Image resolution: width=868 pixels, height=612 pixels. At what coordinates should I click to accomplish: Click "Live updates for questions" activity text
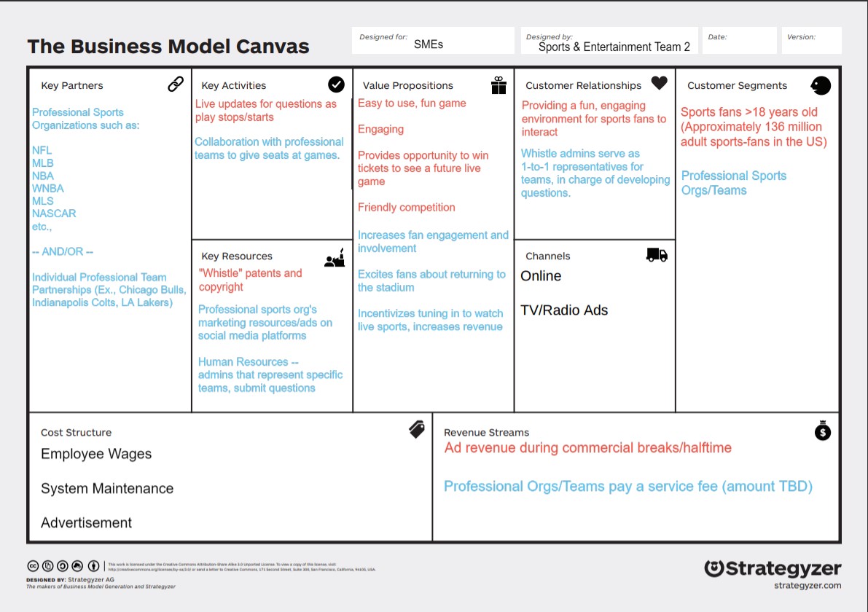[x=266, y=110]
